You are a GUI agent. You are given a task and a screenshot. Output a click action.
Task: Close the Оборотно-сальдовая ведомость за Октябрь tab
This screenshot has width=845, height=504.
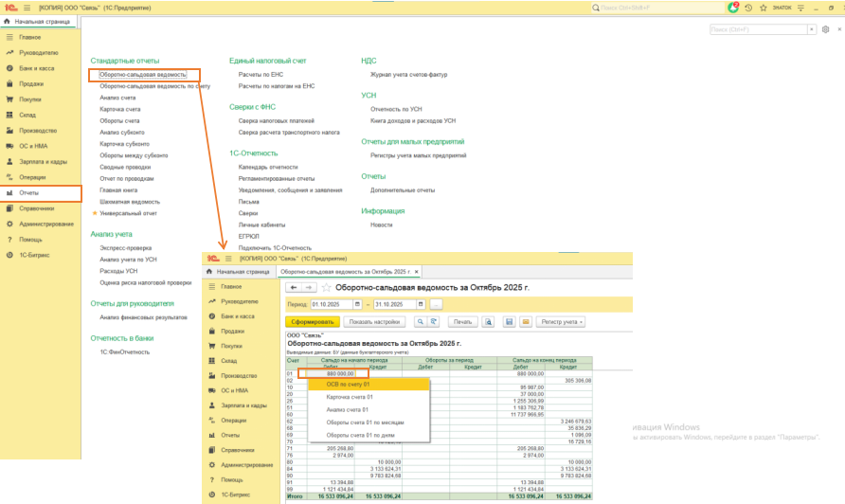click(417, 272)
